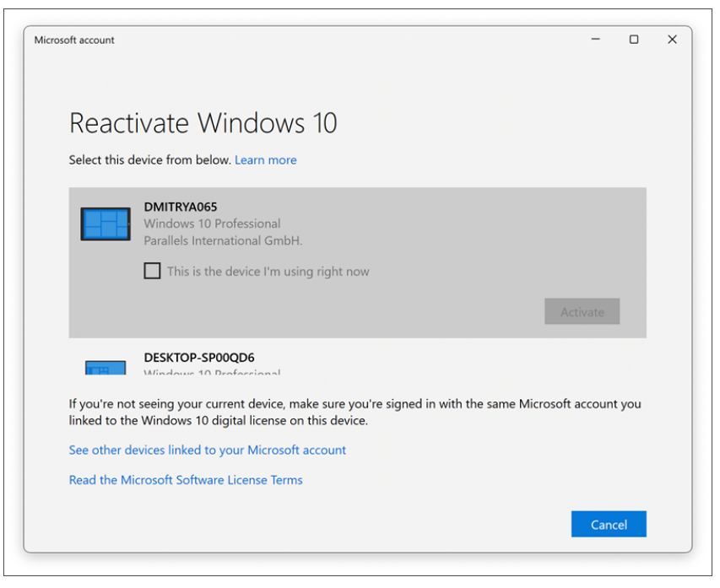Viewport: 720px width, 588px height.
Task: Open 'See other devices linked to your Microsoft account'
Action: [207, 450]
